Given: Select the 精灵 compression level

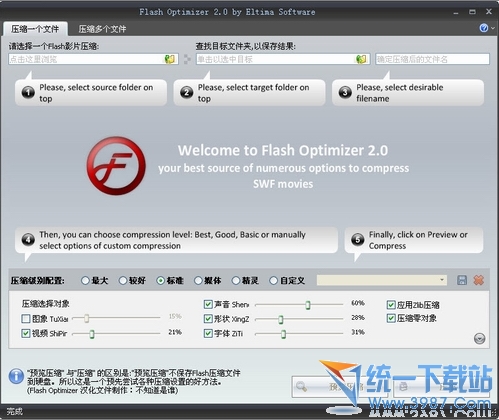Looking at the screenshot, I should [245, 281].
